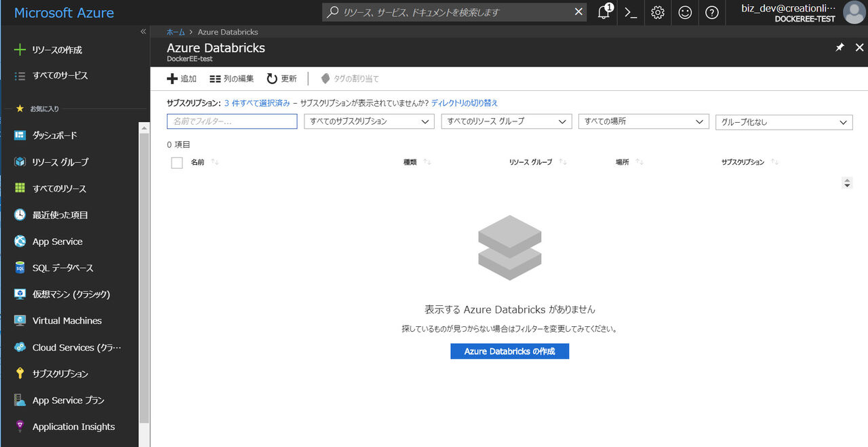The height and width of the screenshot is (447, 868).
Task: Click the Subscriptions key icon
Action: tap(20, 374)
